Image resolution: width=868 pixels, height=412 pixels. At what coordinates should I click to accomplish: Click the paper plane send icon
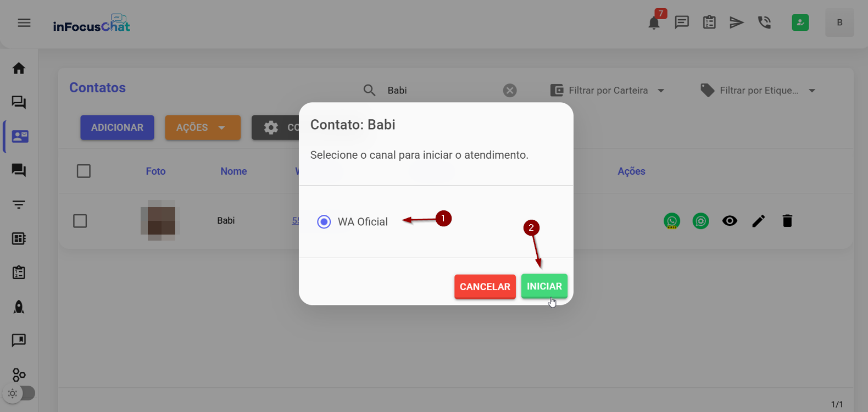[x=736, y=23]
